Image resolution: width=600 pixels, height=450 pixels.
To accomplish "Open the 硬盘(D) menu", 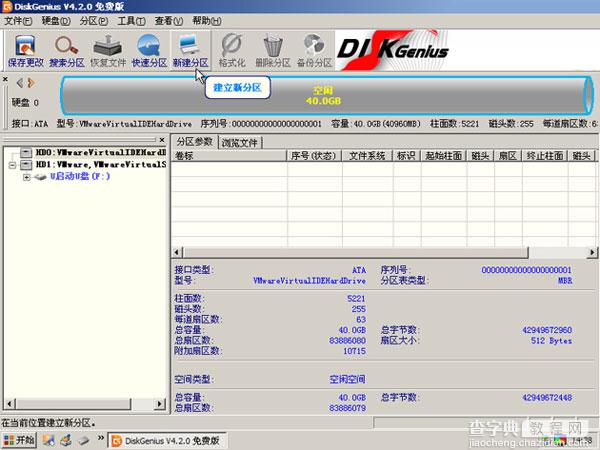I will coord(56,21).
